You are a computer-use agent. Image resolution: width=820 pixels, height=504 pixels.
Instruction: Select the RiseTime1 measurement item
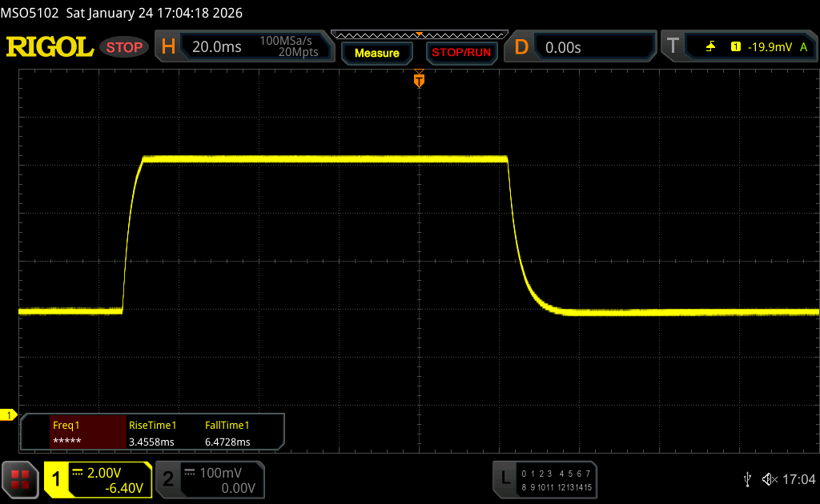pos(152,434)
